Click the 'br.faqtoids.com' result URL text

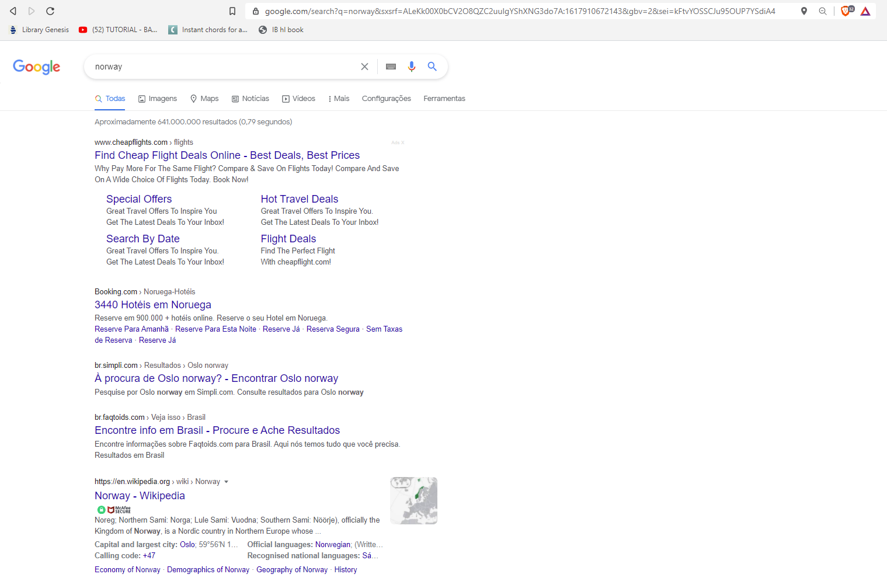pyautogui.click(x=120, y=417)
